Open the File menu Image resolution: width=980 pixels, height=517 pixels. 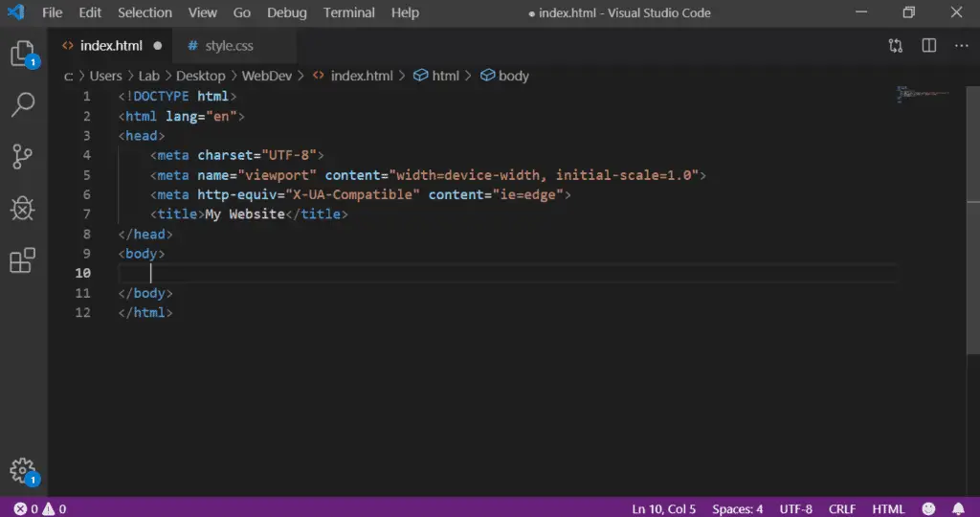pyautogui.click(x=52, y=12)
